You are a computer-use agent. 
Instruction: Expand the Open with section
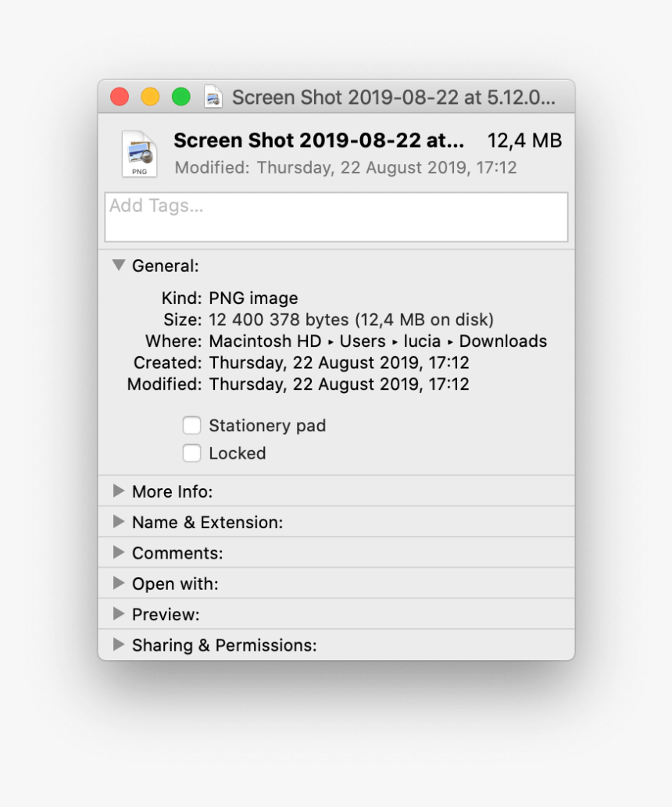click(x=119, y=583)
